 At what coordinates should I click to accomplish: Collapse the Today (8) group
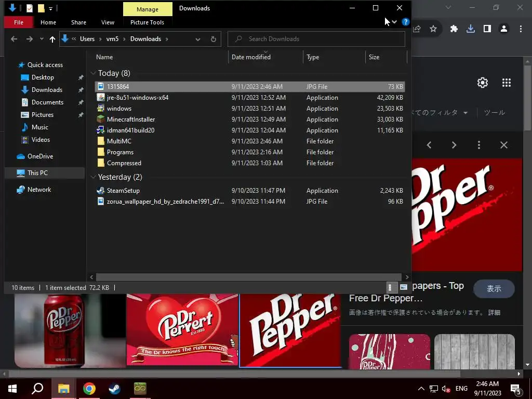[93, 73]
